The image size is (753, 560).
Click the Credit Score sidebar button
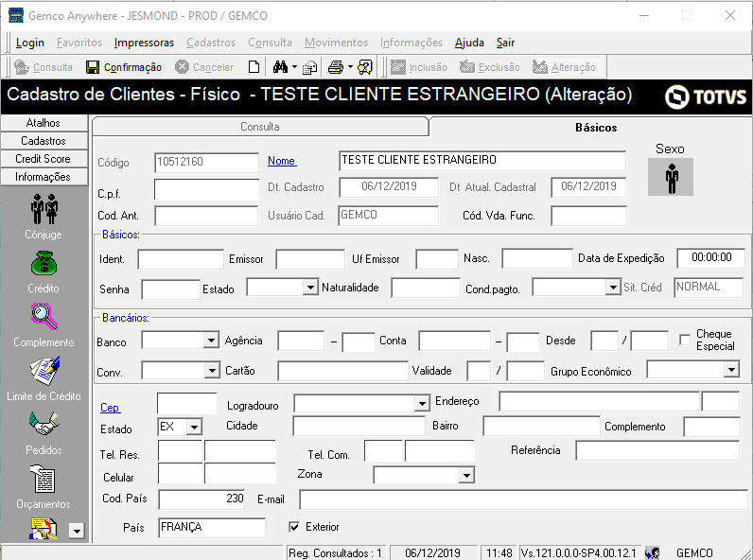point(44,159)
